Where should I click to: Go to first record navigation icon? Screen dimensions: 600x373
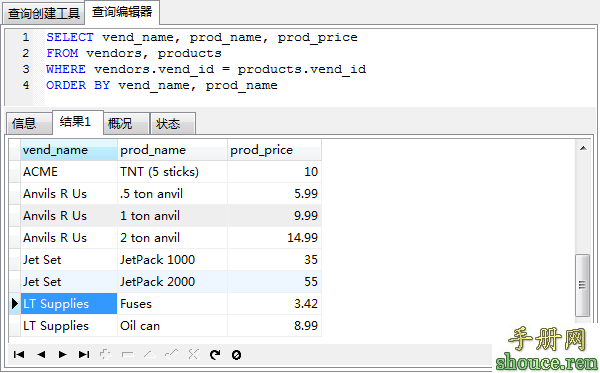pyautogui.click(x=19, y=355)
